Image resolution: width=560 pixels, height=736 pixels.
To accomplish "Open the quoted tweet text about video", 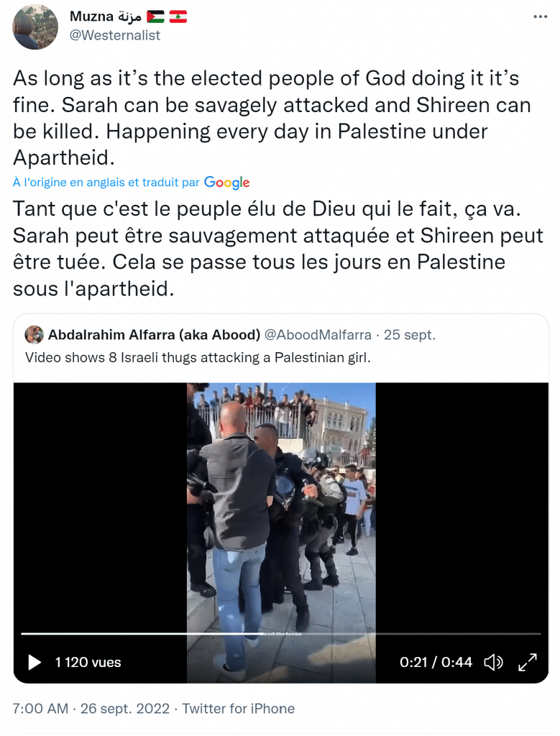I will tap(198, 358).
